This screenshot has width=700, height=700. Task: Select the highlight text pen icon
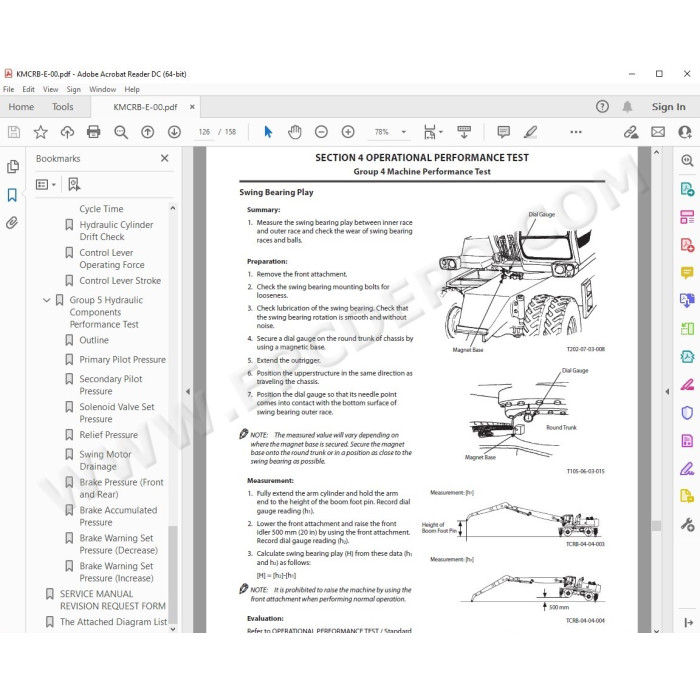(530, 132)
